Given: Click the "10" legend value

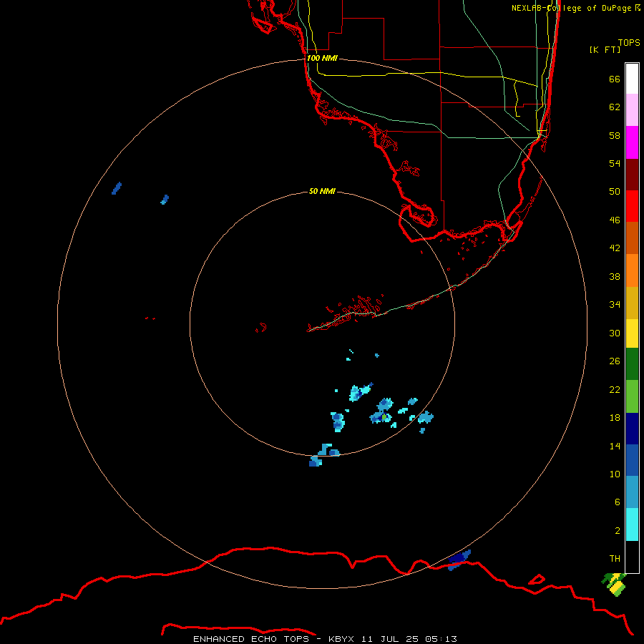Looking at the screenshot, I should (x=615, y=474).
